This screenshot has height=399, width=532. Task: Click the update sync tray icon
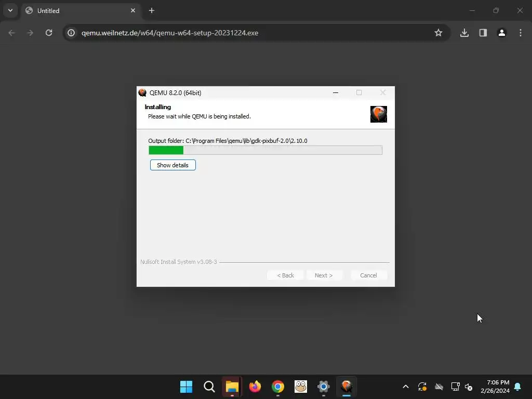422,387
